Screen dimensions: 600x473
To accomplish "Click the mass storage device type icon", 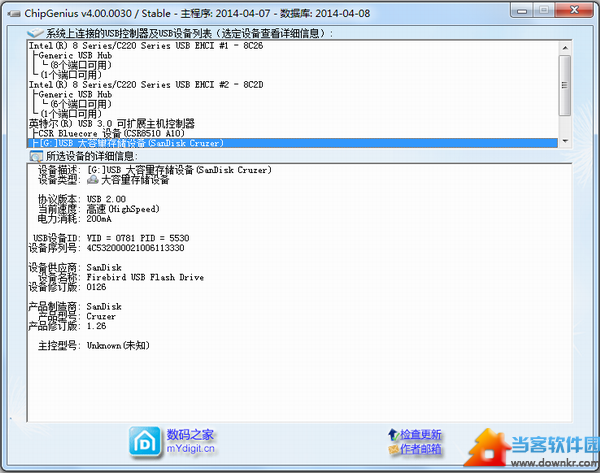I will [x=93, y=179].
